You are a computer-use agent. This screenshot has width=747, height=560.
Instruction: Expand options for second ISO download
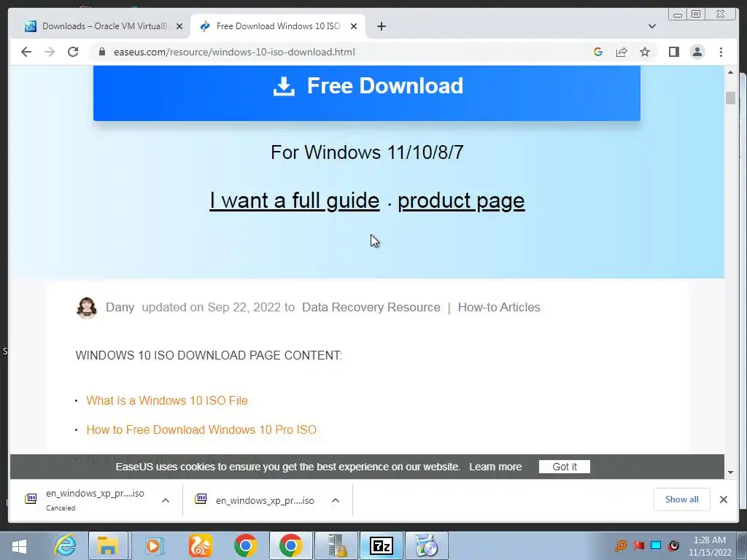coord(336,500)
